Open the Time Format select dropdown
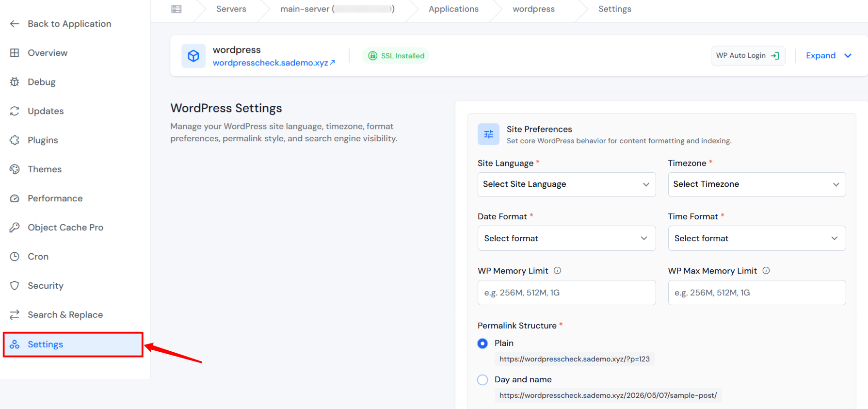The image size is (868, 409). (x=757, y=238)
